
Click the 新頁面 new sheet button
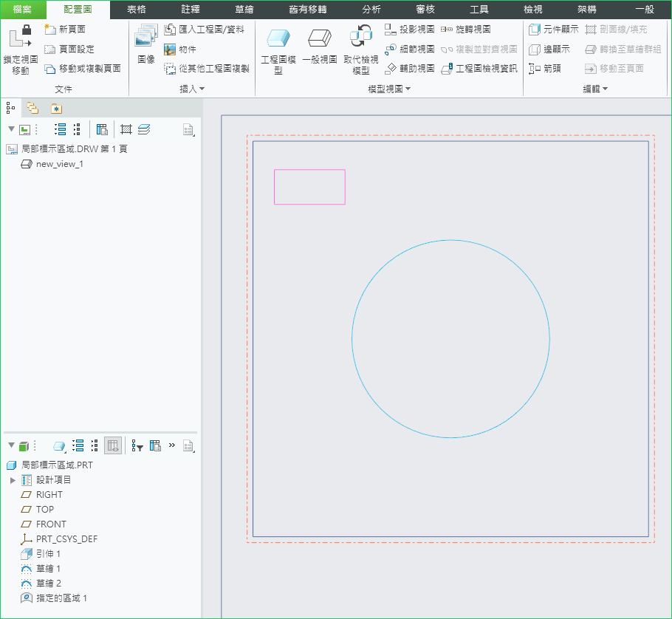click(65, 30)
